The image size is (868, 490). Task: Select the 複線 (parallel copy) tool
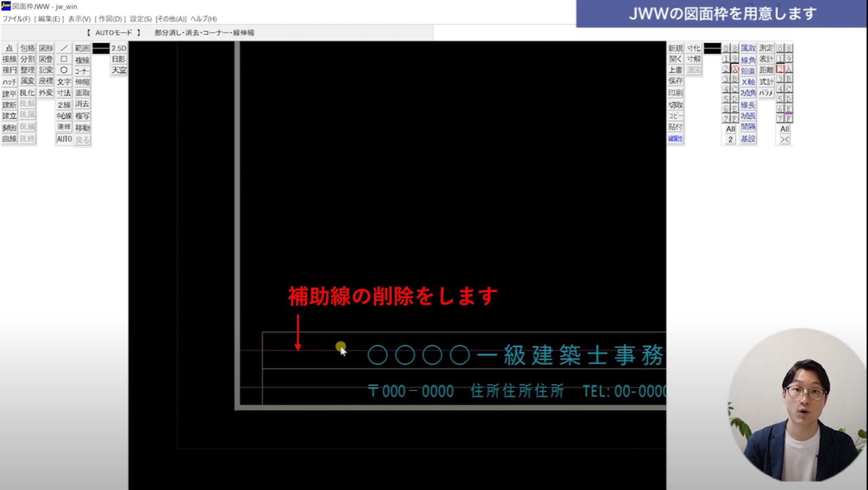pyautogui.click(x=83, y=60)
